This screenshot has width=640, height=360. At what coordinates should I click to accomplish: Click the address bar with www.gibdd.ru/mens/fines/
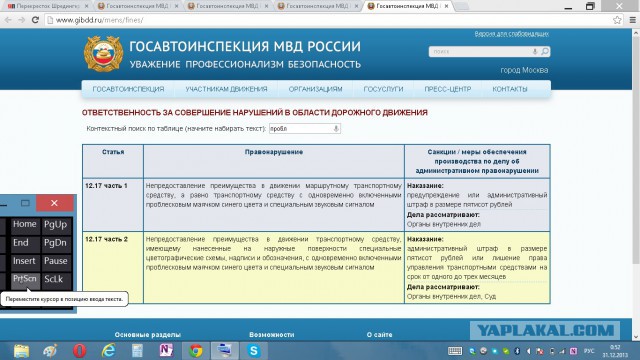(x=329, y=20)
